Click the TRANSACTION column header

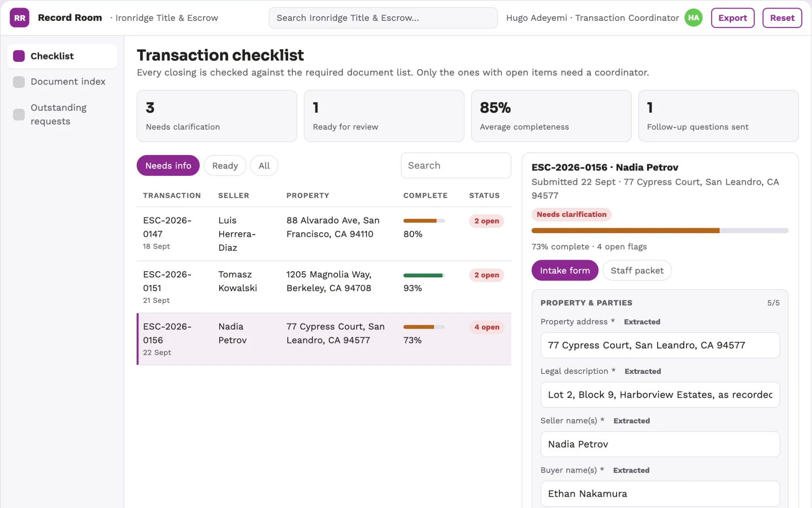pyautogui.click(x=172, y=196)
